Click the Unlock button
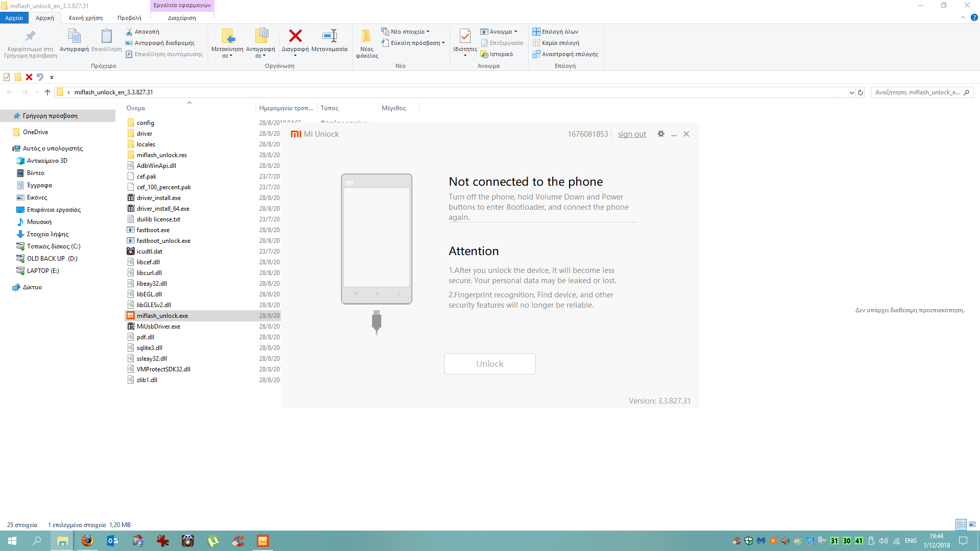980x551 pixels. pos(489,364)
